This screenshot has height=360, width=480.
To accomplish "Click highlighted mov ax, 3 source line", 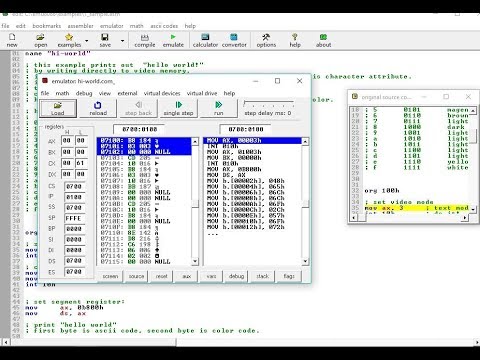I will [x=416, y=208].
